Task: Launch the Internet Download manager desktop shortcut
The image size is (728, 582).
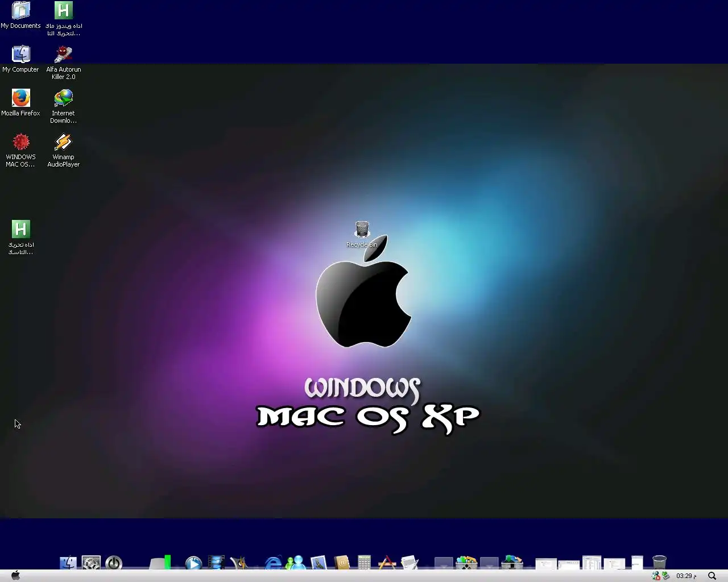Action: [x=63, y=106]
